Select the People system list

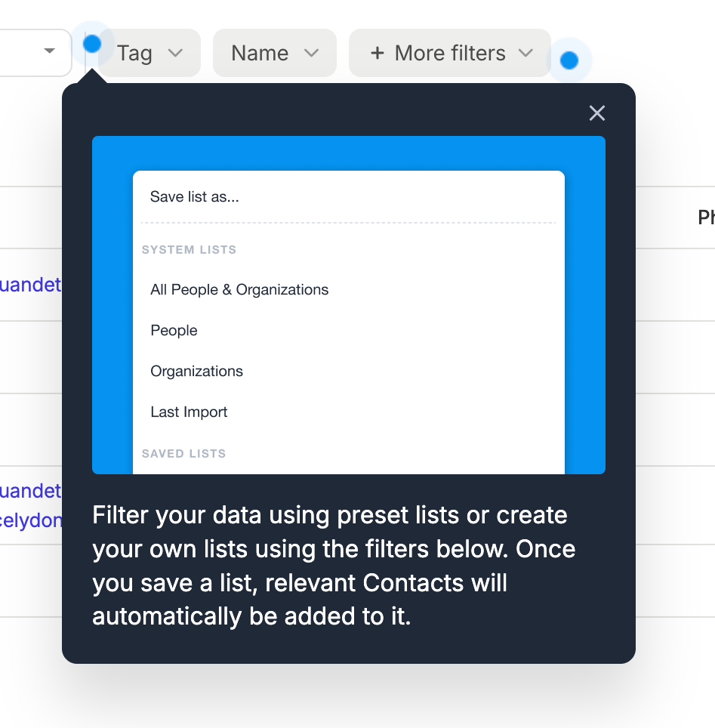pos(174,330)
